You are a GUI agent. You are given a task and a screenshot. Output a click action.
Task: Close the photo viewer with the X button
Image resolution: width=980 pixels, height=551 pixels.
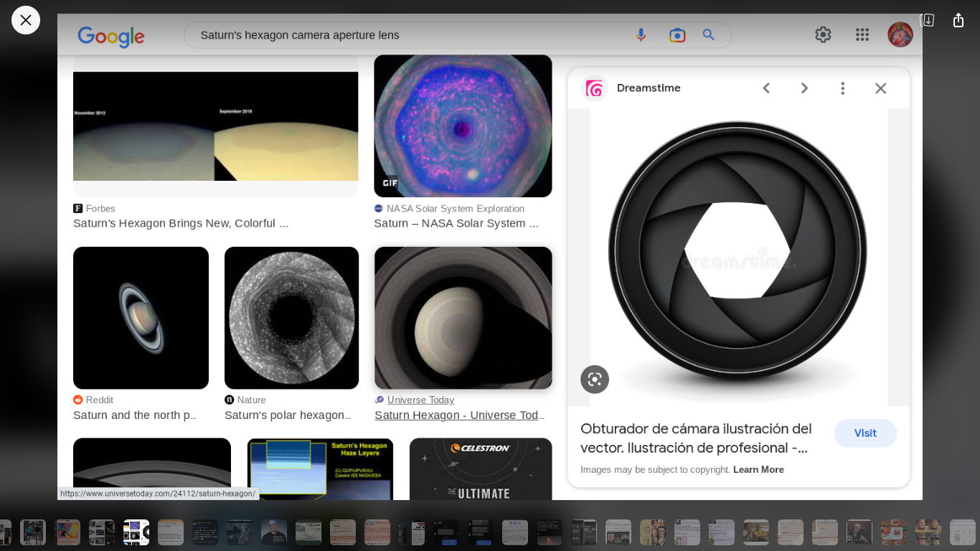[x=26, y=20]
